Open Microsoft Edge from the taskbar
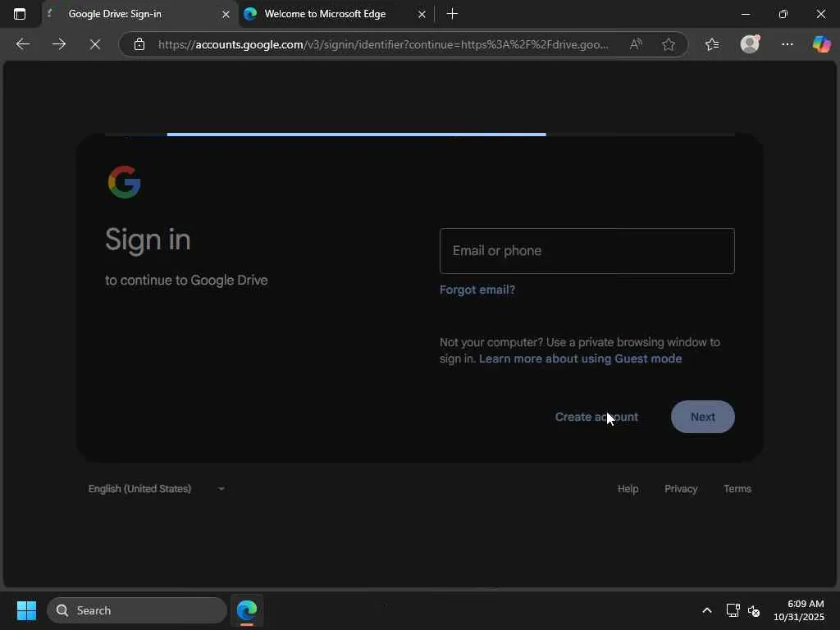The width and height of the screenshot is (840, 630). coord(247,610)
